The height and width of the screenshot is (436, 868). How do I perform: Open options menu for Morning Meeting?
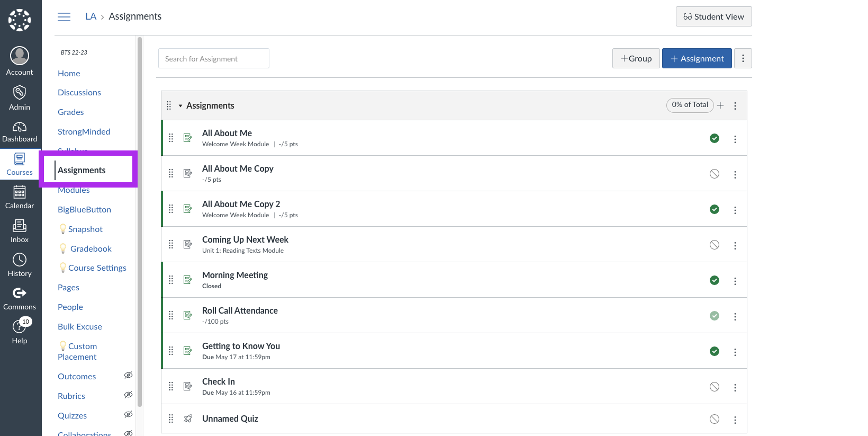tap(735, 281)
